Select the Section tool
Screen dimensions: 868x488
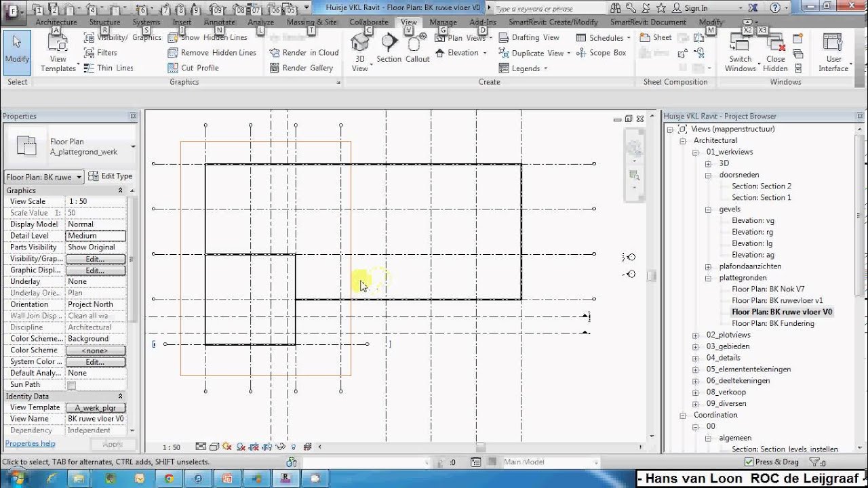pos(389,49)
